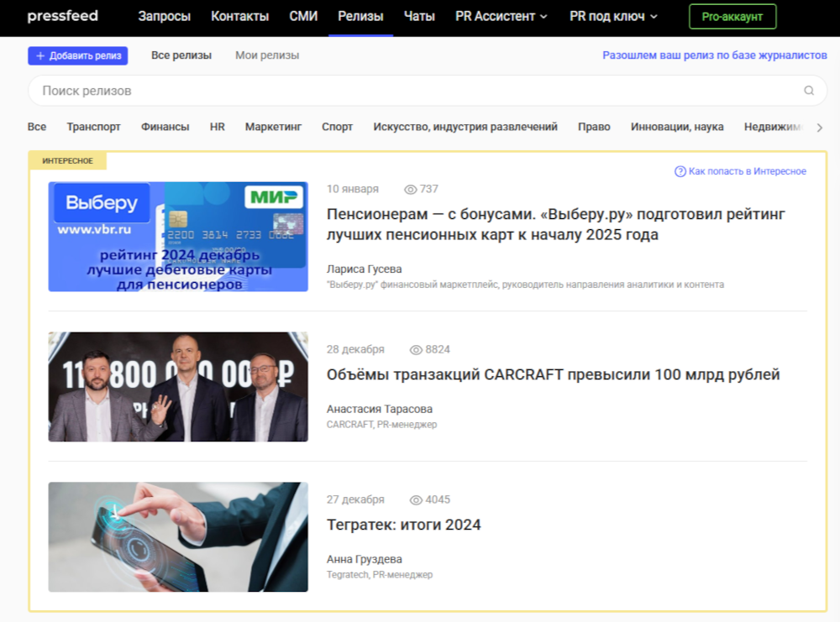Open the Тегратек: итоги 2024 headline
The height and width of the screenshot is (622, 840).
[403, 525]
